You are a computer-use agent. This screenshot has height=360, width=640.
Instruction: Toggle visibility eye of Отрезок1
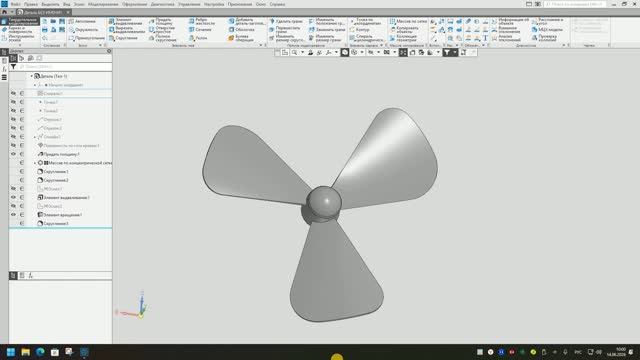pyautogui.click(x=13, y=119)
